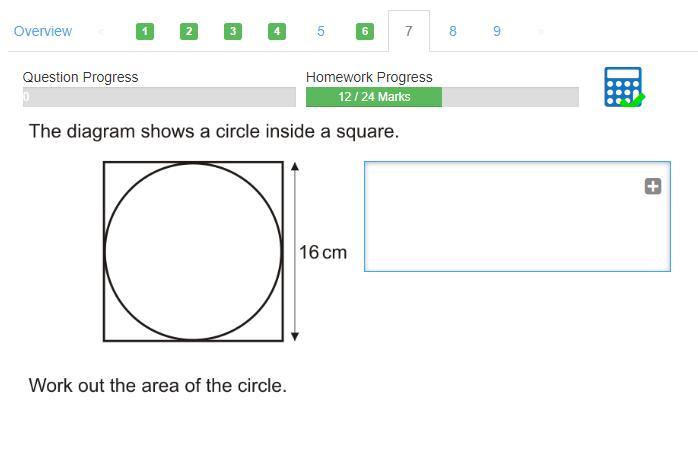The width and height of the screenshot is (698, 451).
Task: Go to completed question 3
Action: [x=233, y=31]
